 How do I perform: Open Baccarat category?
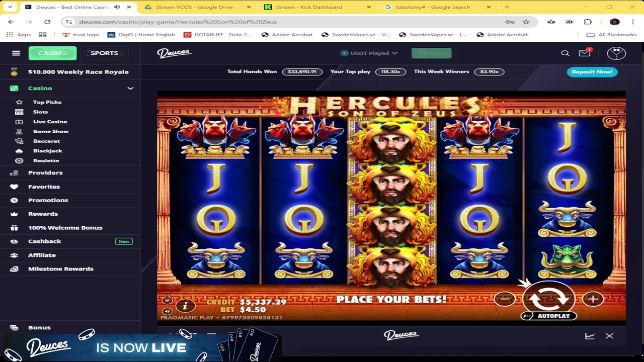[x=46, y=141]
